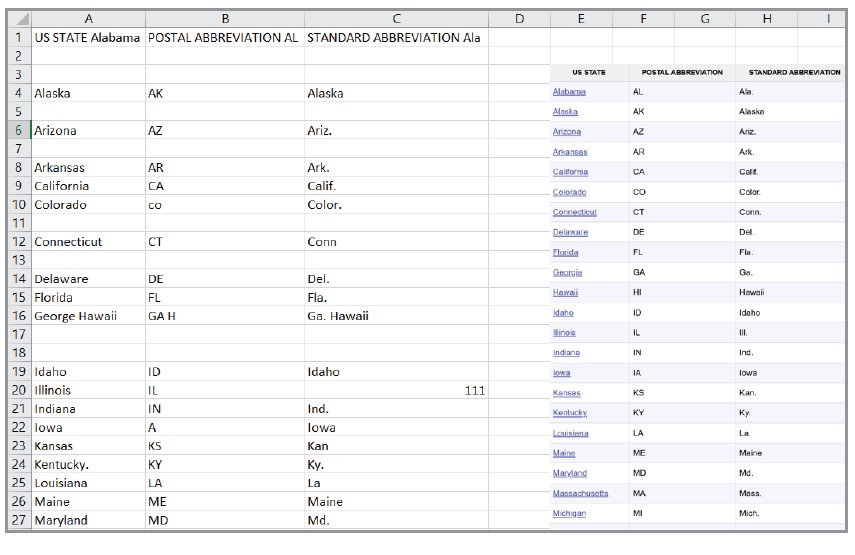This screenshot has width=855, height=555.
Task: Select the column C header
Action: 396,19
